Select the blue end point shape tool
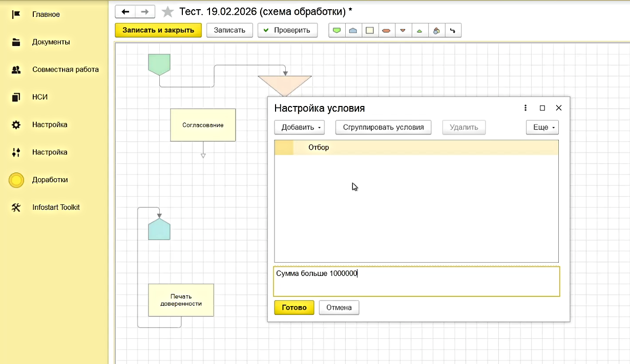Screen dimensions: 630x364 point(353,30)
